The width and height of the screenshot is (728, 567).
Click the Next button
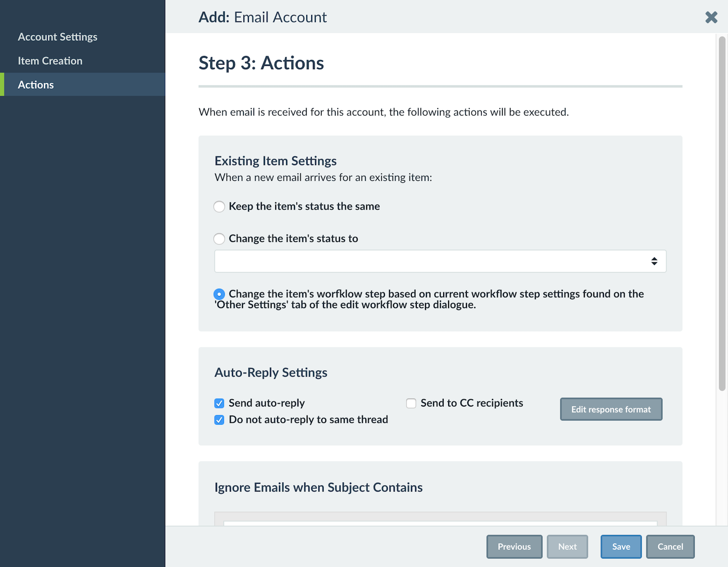click(x=567, y=547)
